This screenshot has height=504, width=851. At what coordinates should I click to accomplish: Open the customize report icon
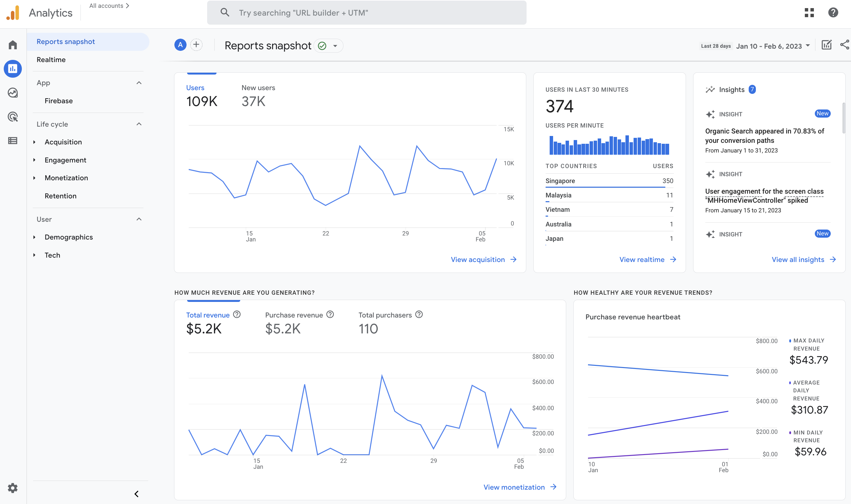pyautogui.click(x=826, y=45)
